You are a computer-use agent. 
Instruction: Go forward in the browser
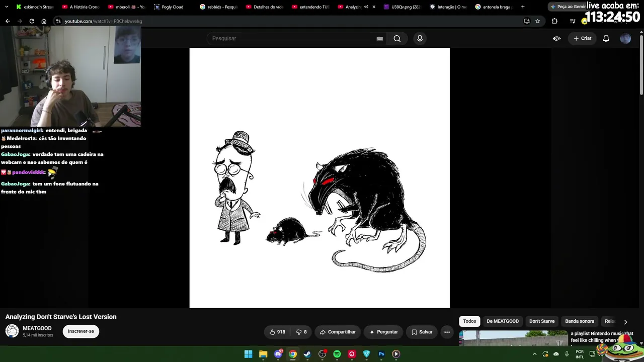tap(20, 21)
